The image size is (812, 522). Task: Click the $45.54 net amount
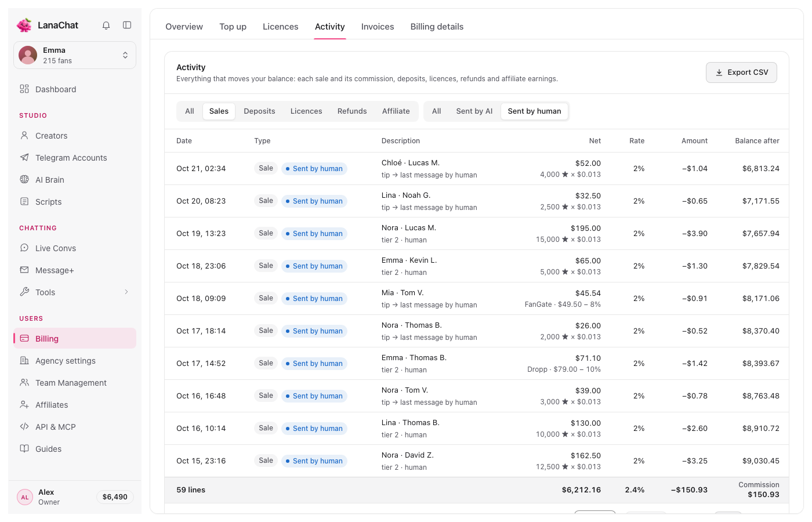pyautogui.click(x=588, y=293)
